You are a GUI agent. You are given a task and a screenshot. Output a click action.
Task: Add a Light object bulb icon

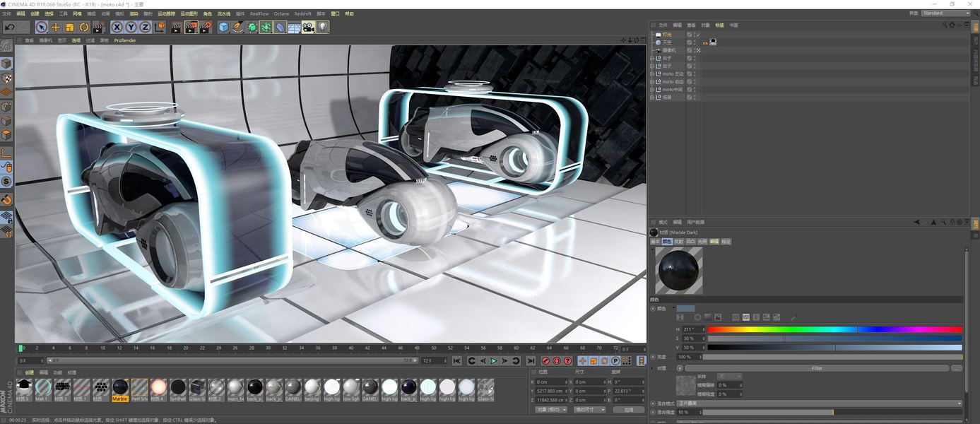point(323,27)
